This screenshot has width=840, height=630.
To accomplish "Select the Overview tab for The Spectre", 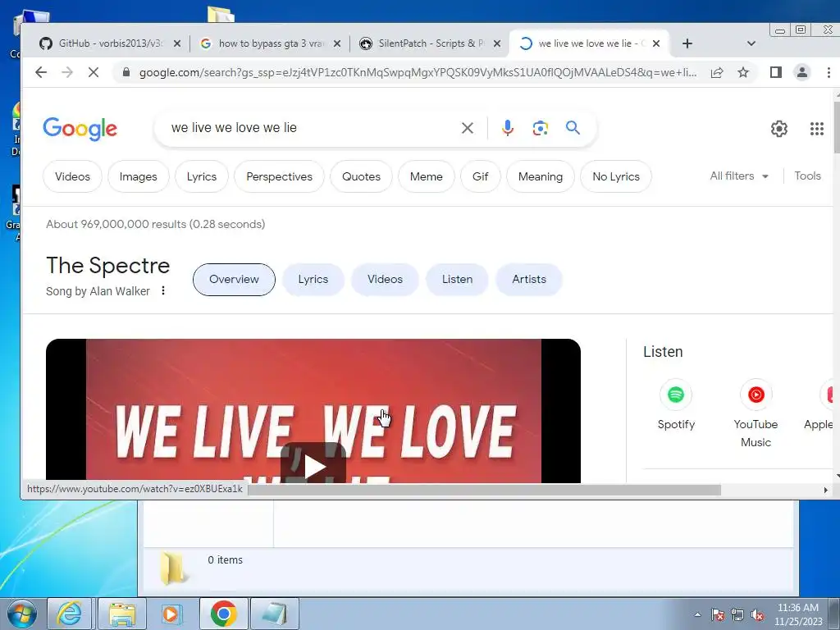I will 234,279.
